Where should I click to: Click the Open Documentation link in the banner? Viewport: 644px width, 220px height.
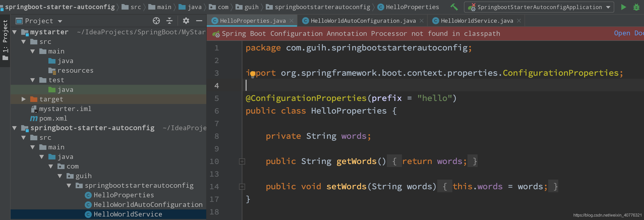tap(629, 33)
